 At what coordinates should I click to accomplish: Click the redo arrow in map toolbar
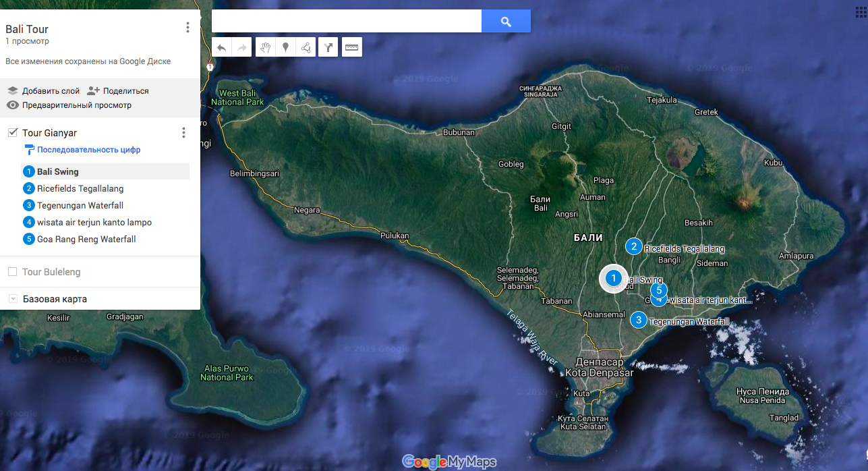(242, 47)
